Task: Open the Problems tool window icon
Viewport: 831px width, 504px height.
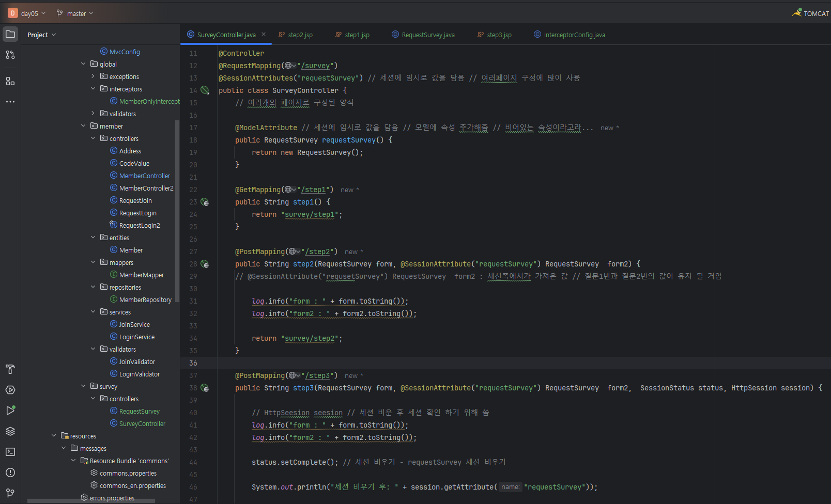Action: tap(10, 472)
